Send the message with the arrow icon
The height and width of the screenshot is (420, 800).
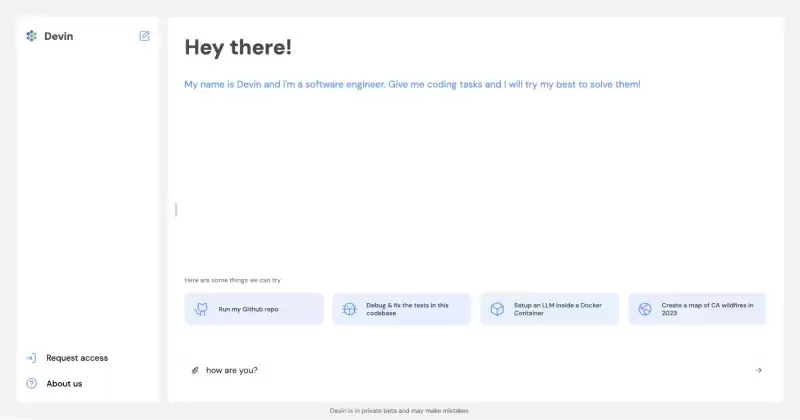[758, 370]
